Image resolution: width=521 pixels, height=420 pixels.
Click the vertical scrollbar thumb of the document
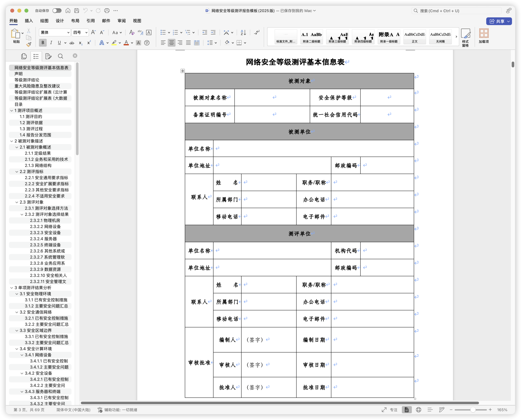(513, 64)
